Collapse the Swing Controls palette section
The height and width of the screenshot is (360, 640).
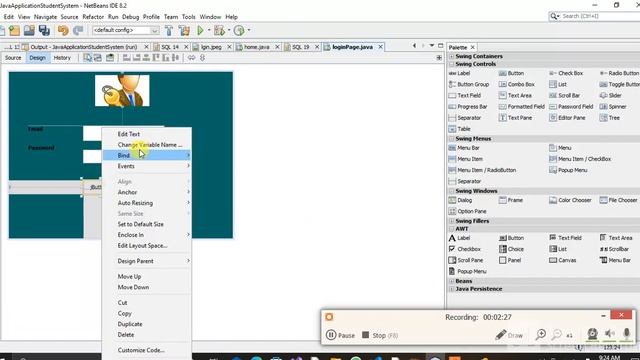[452, 64]
